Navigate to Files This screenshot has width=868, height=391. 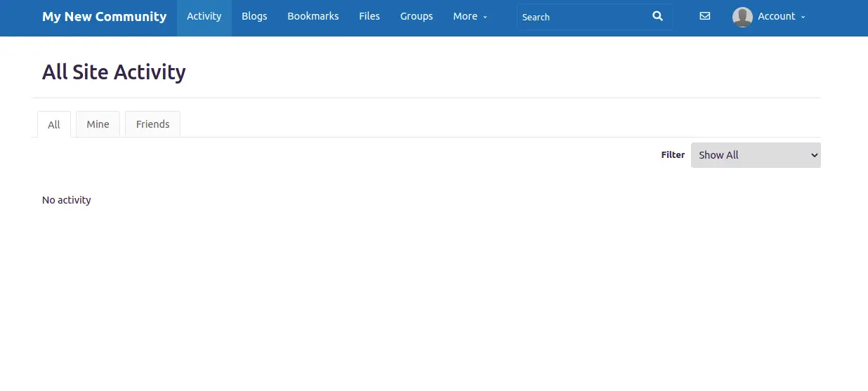coord(369,16)
